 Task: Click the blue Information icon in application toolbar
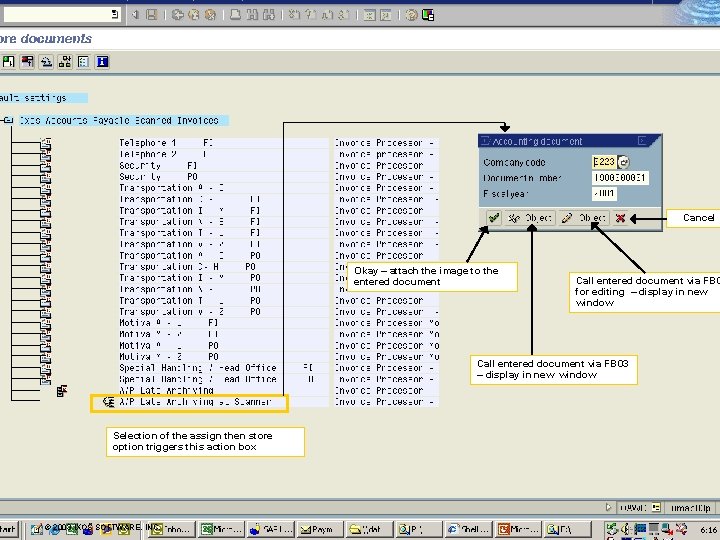coord(102,62)
